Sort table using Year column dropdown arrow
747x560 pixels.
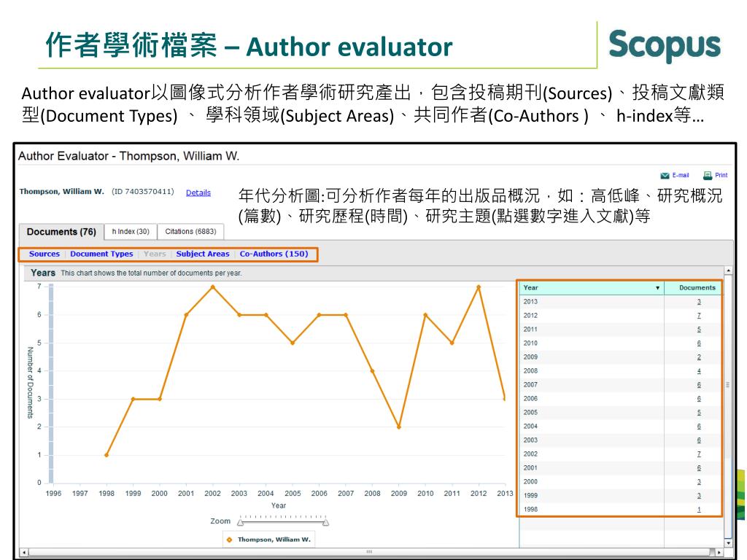pyautogui.click(x=657, y=288)
